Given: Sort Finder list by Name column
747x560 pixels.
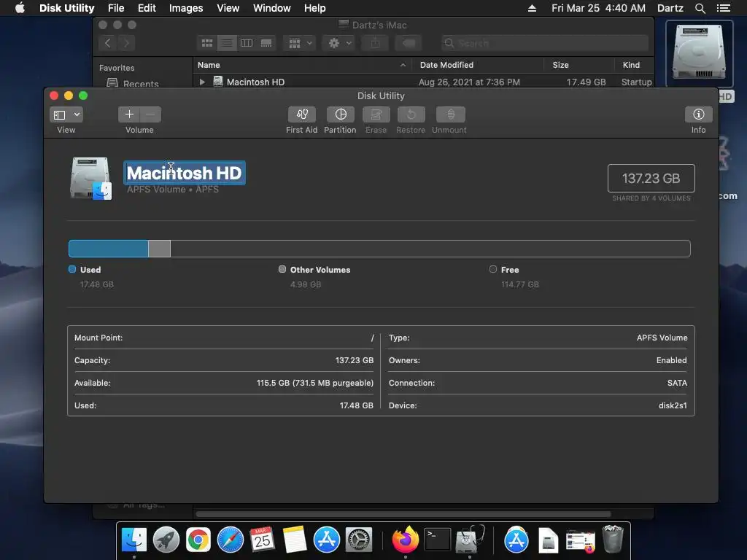Looking at the screenshot, I should pyautogui.click(x=303, y=65).
